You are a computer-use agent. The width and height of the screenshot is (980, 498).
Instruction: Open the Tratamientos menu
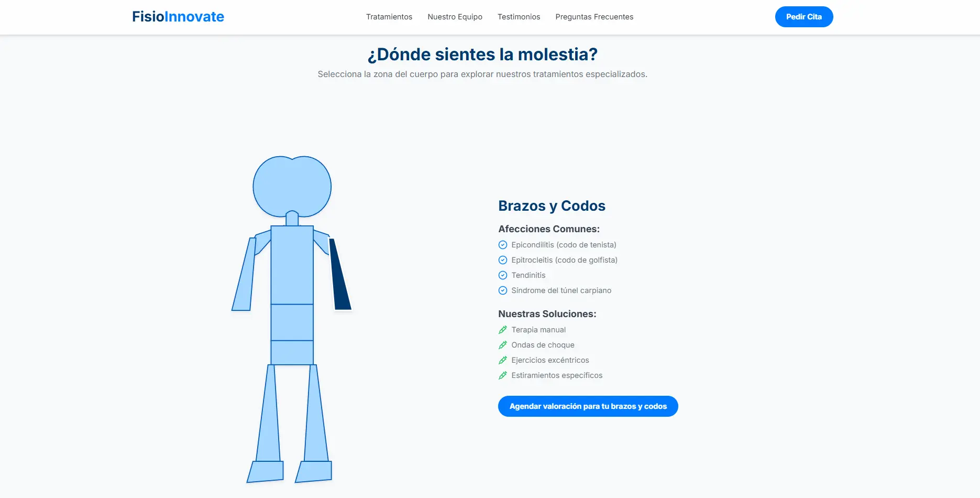(389, 17)
